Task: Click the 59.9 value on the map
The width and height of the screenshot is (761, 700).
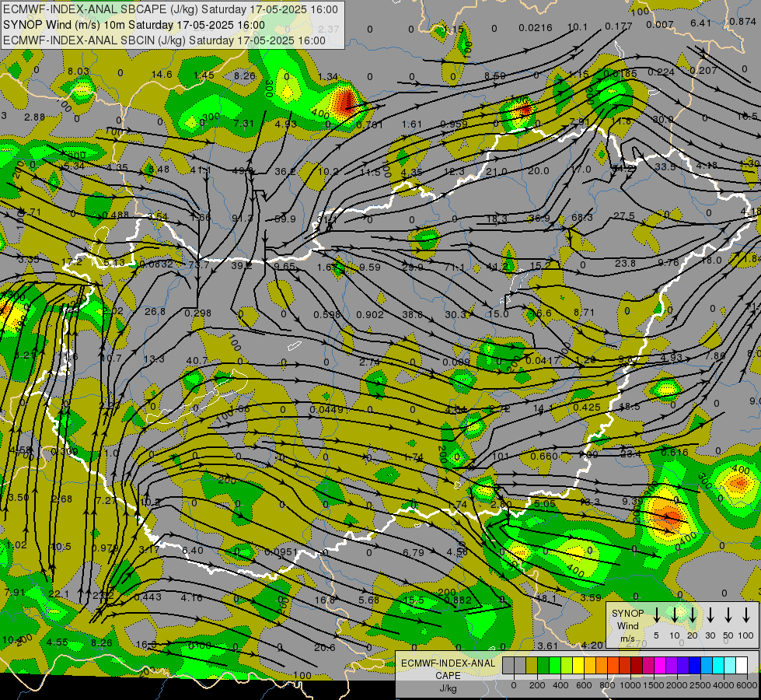Action: 285,219
